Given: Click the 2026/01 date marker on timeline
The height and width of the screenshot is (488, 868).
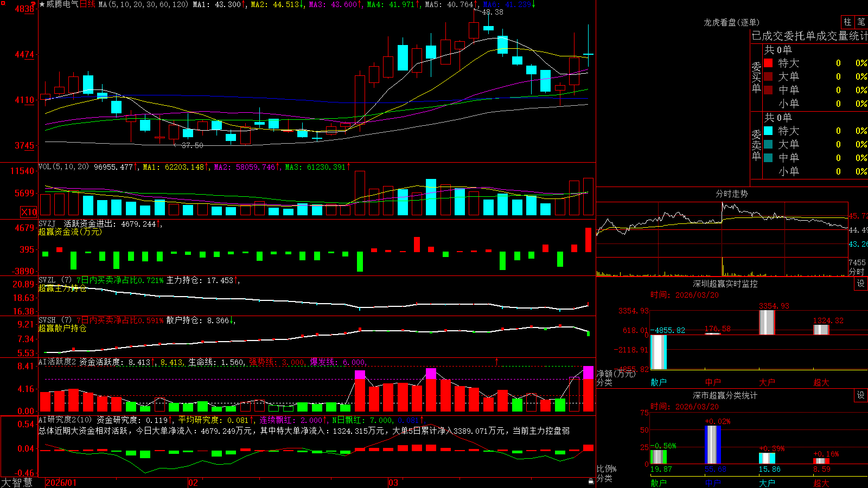Looking at the screenshot, I should click(x=61, y=483).
